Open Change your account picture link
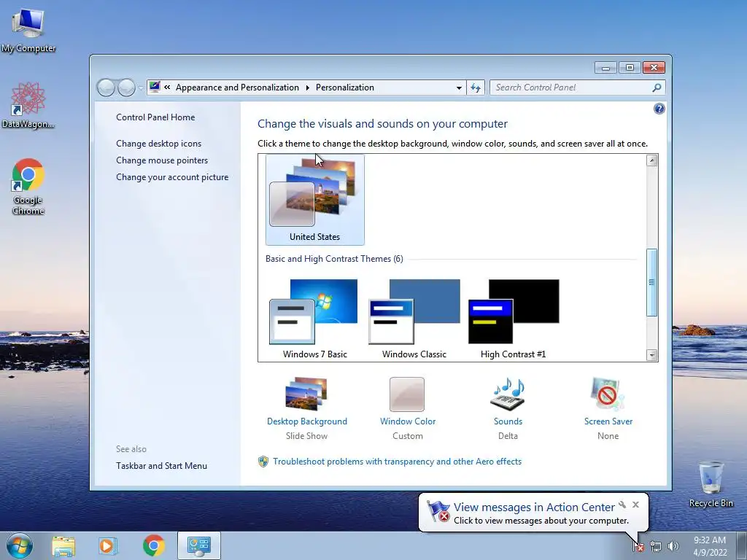Viewport: 747px width, 560px height. pos(172,177)
